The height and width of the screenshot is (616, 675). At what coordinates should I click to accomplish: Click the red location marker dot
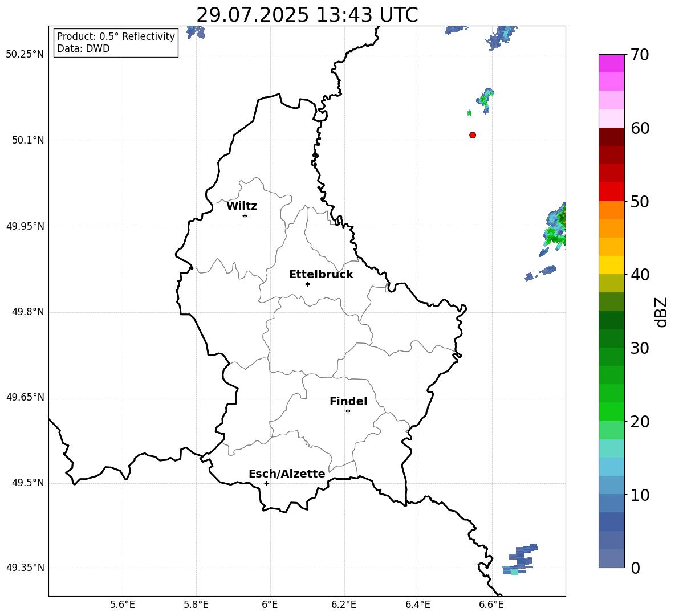(x=473, y=135)
